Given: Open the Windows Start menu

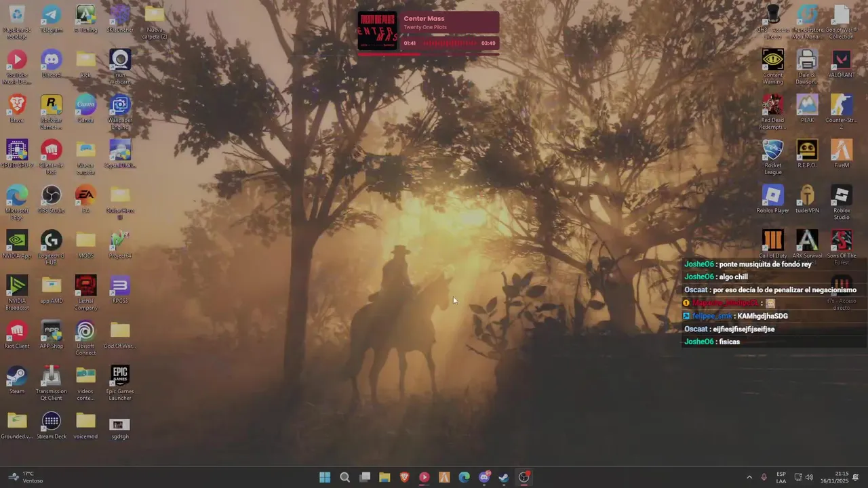Looking at the screenshot, I should pyautogui.click(x=325, y=477).
